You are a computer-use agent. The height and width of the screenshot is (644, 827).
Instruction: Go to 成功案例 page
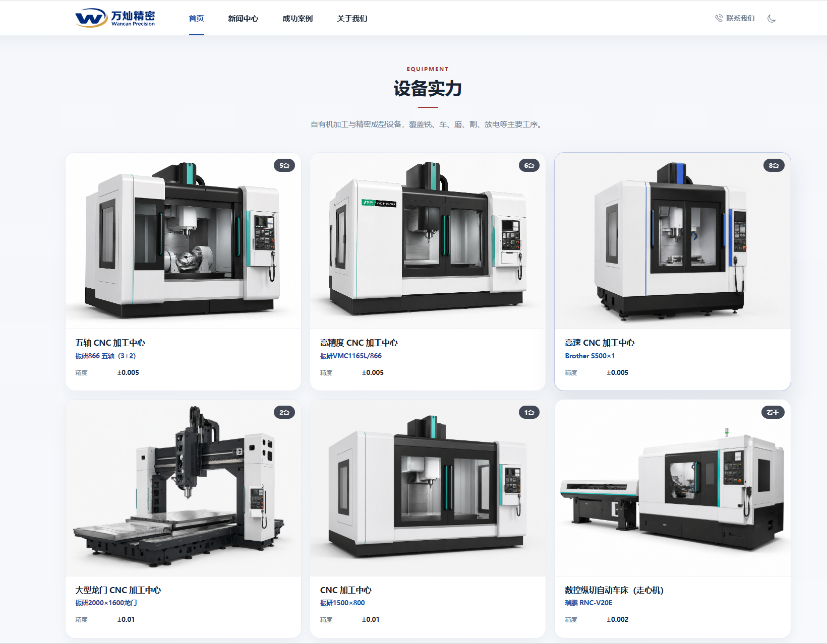tap(298, 19)
